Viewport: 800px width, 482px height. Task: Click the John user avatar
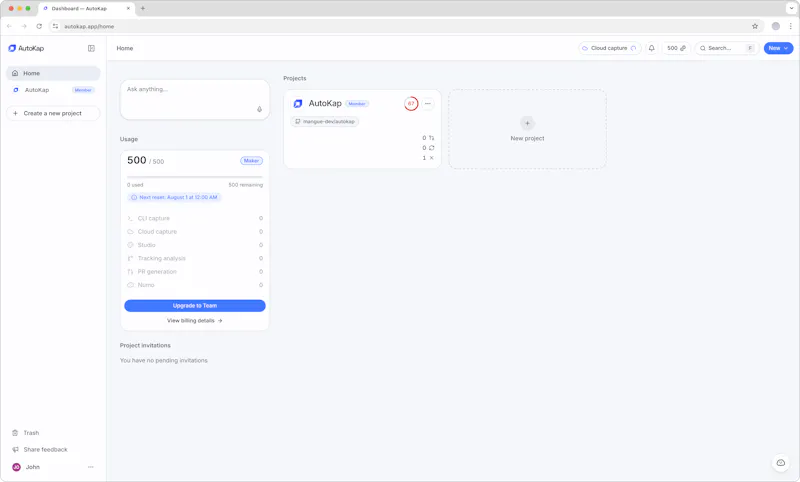click(x=16, y=467)
